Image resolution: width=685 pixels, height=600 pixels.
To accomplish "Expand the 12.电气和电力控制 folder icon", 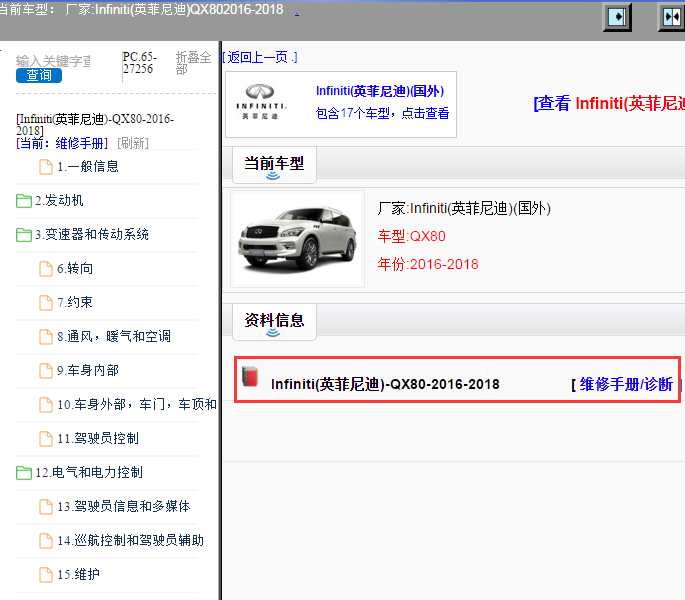I will click(24, 473).
